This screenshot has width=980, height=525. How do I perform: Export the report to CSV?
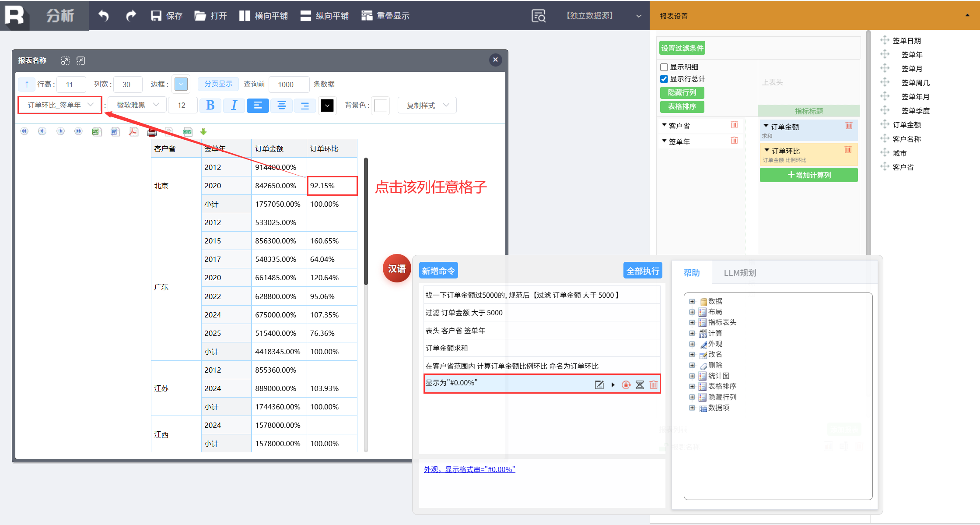[x=188, y=131]
